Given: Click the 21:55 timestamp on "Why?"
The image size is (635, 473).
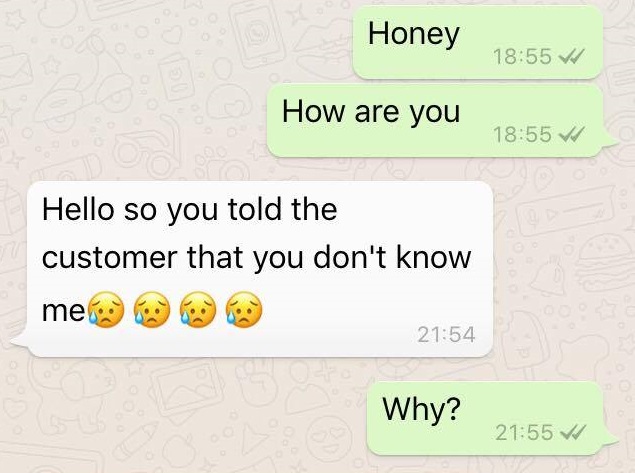Looking at the screenshot, I should [524, 432].
